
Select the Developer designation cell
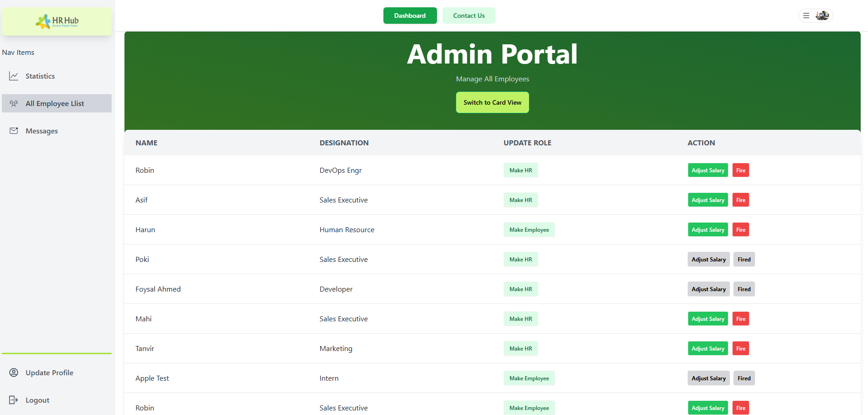336,289
